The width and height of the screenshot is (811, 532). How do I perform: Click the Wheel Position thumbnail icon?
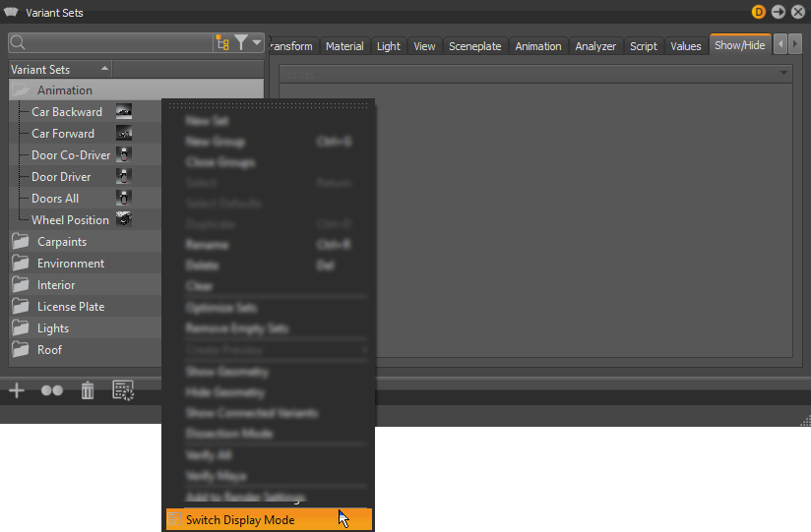(124, 219)
